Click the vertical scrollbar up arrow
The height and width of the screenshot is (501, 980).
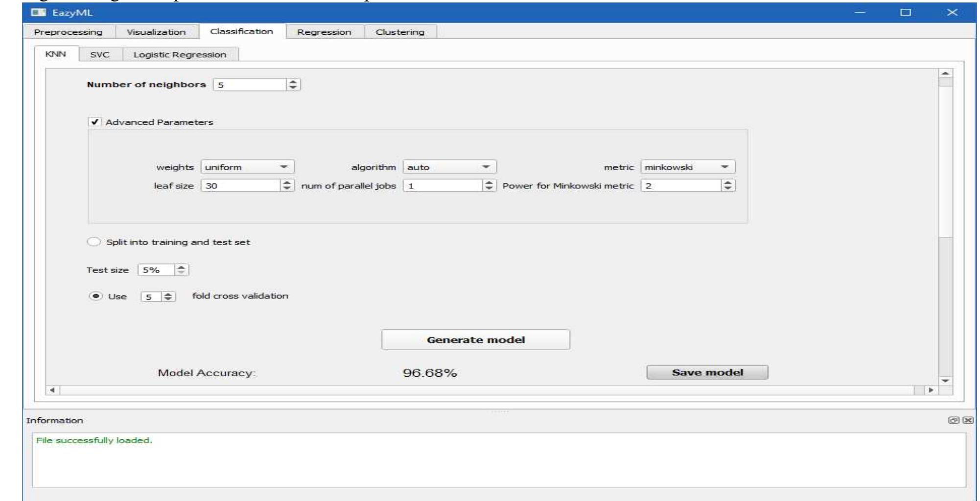click(945, 73)
